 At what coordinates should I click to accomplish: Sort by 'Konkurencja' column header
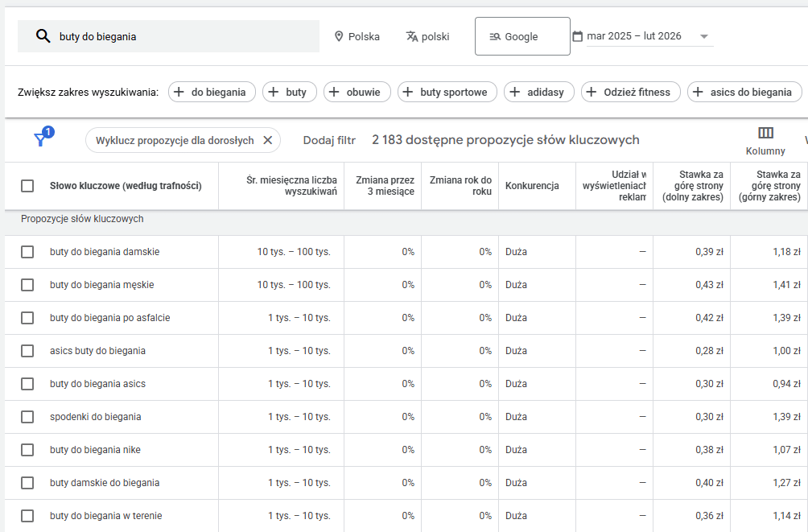point(532,186)
